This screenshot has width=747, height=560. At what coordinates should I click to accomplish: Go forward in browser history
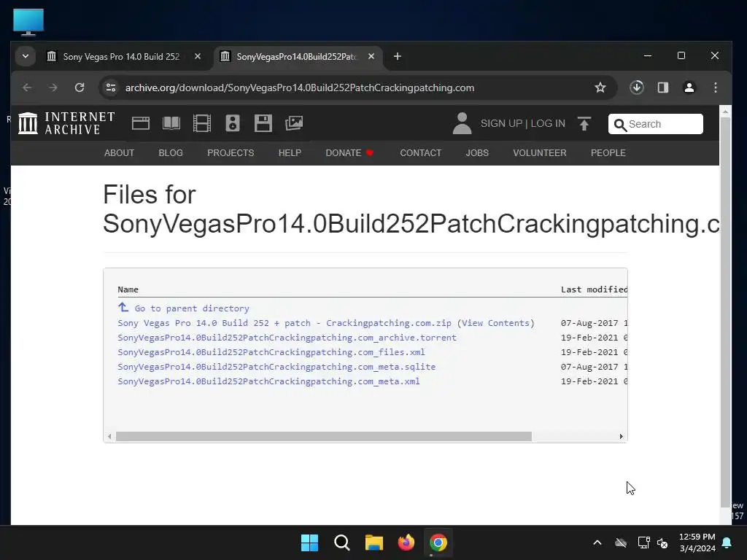53,87
